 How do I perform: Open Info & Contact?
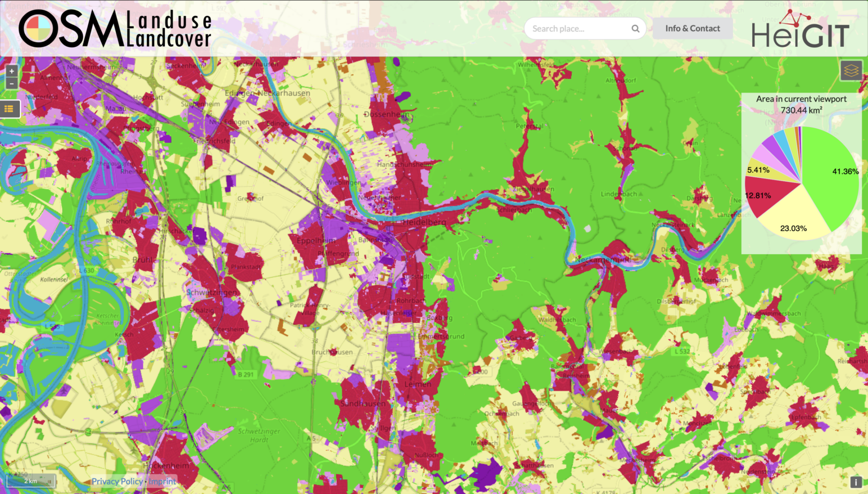pyautogui.click(x=692, y=28)
